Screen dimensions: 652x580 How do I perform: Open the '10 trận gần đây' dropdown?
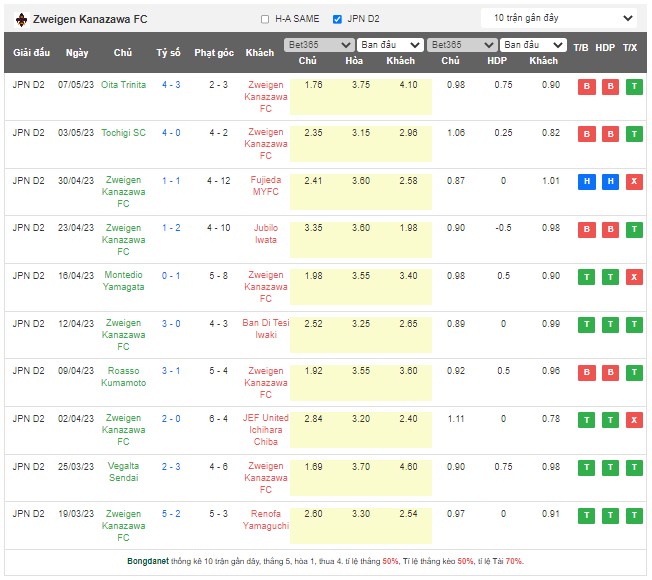tap(559, 18)
